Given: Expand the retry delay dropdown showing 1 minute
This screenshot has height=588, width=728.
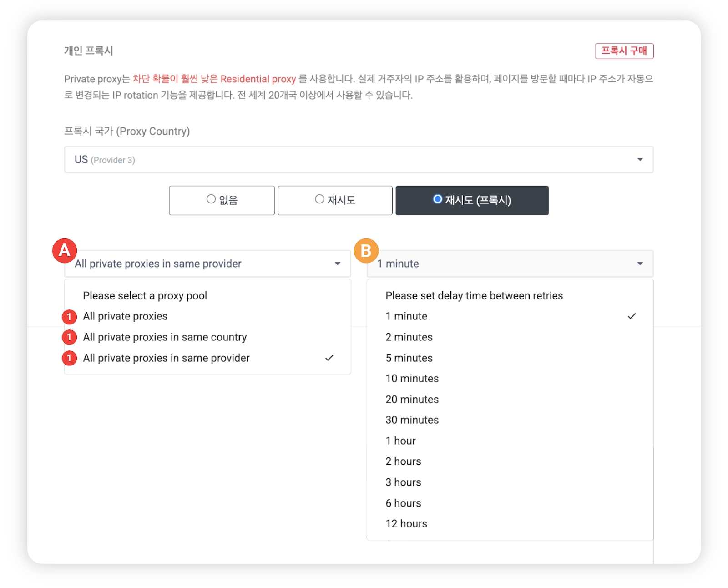Looking at the screenshot, I should (510, 264).
